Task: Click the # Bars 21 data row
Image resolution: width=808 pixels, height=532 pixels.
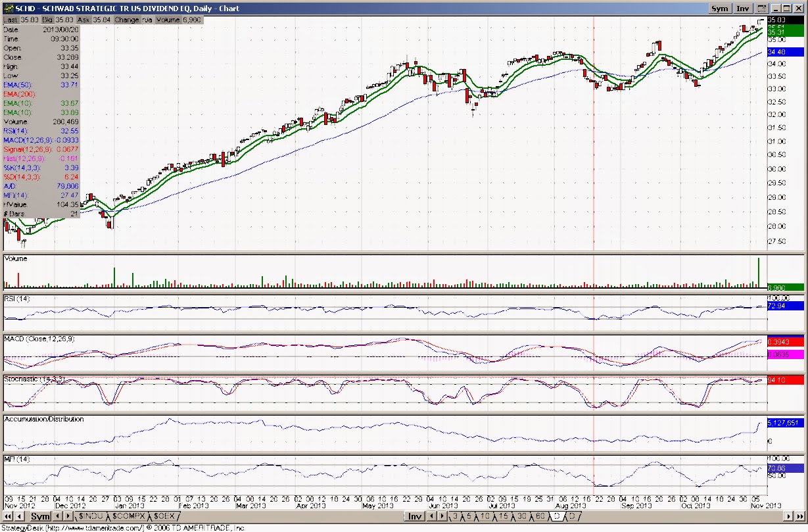Action: [x=41, y=214]
